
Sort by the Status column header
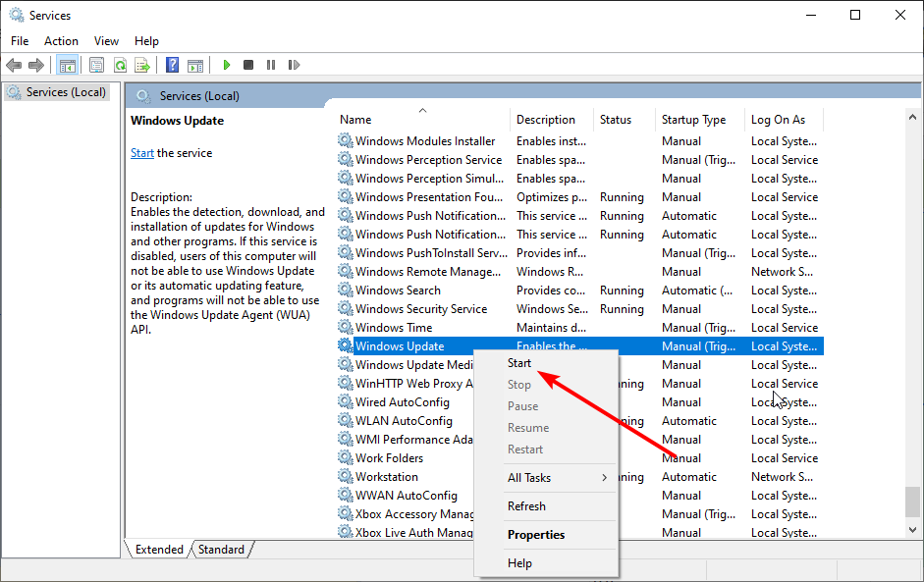click(x=625, y=120)
